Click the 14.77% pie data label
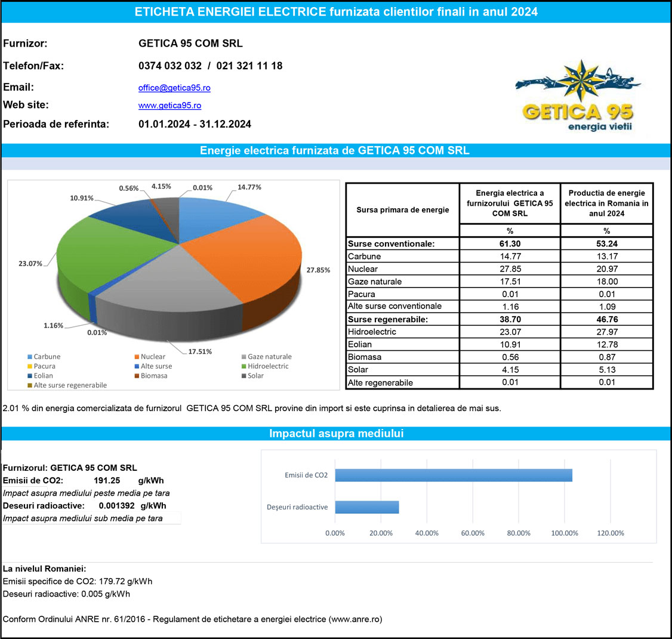 (249, 187)
